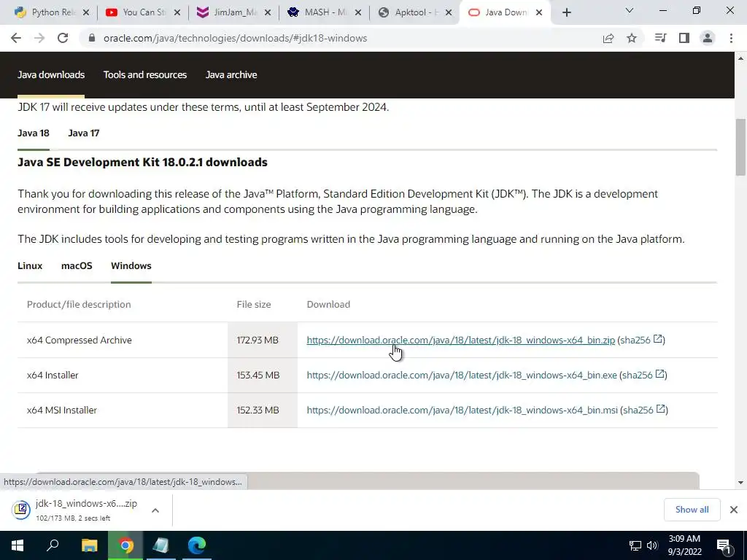Click the x64 Compressed Archive description
This screenshot has height=560, width=747.
click(x=79, y=340)
